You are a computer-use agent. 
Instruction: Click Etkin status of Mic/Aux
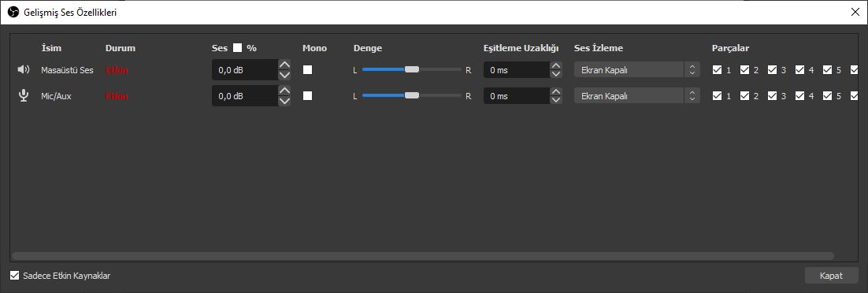(x=117, y=96)
